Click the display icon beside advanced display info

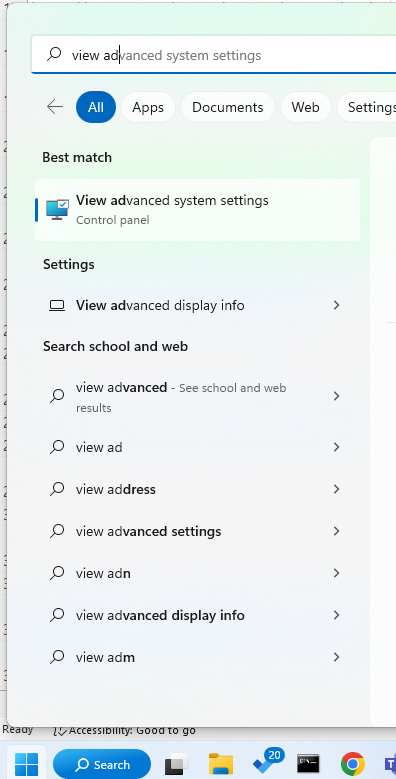pyautogui.click(x=57, y=305)
